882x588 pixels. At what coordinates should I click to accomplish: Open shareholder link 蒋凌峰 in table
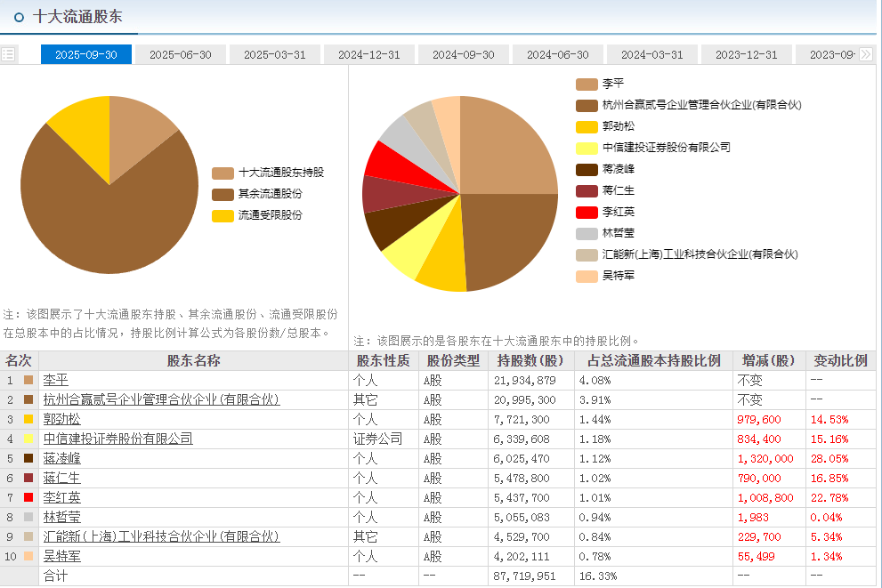[62, 459]
